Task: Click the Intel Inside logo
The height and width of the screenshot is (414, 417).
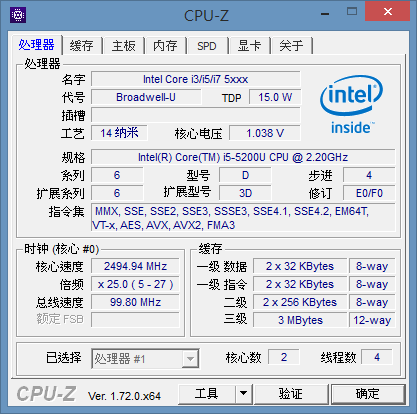Action: click(x=351, y=105)
